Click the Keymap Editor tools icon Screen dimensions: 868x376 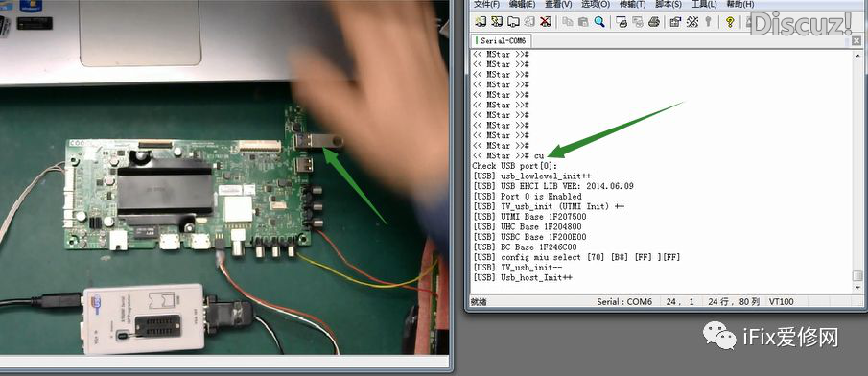tap(692, 22)
